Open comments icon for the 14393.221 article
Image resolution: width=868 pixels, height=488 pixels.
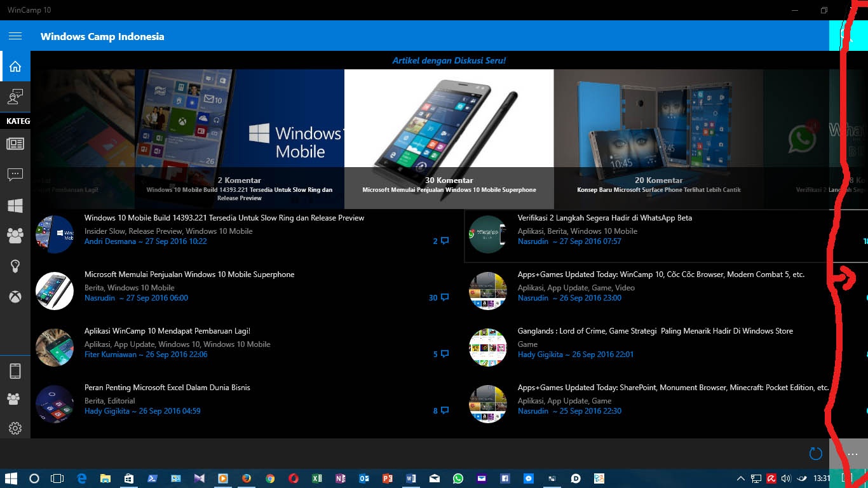445,241
